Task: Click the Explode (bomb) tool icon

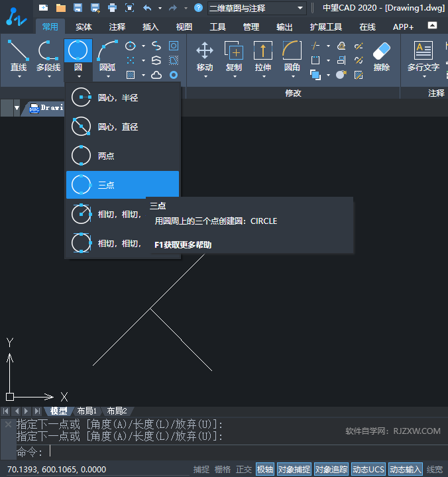Action: (341, 74)
